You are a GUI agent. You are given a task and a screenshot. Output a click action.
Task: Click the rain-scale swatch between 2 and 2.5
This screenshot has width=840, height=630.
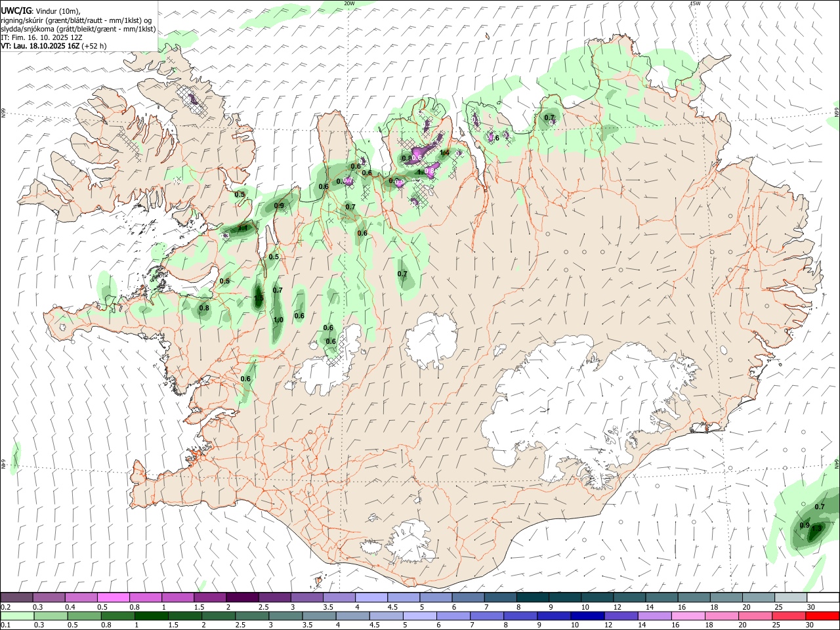(x=218, y=616)
